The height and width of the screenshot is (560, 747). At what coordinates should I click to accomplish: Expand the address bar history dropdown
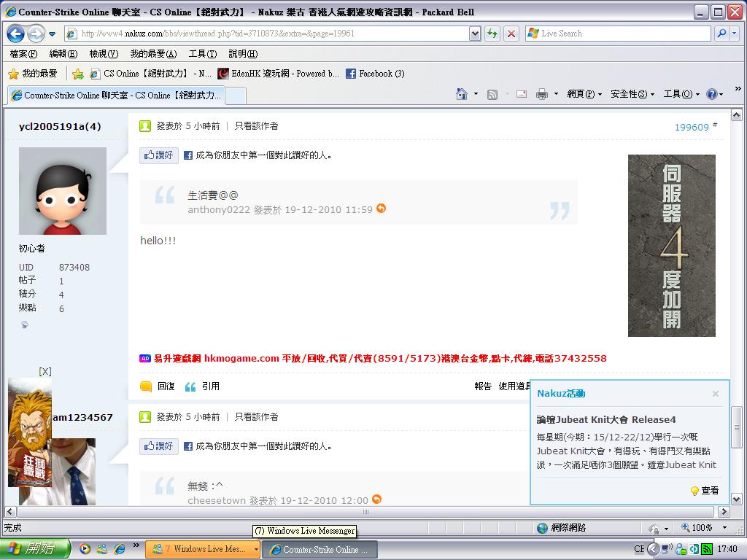pos(475,34)
